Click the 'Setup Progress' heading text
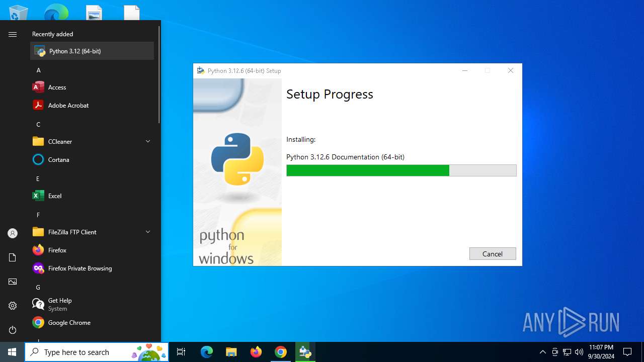This screenshot has width=644, height=362. 330,94
